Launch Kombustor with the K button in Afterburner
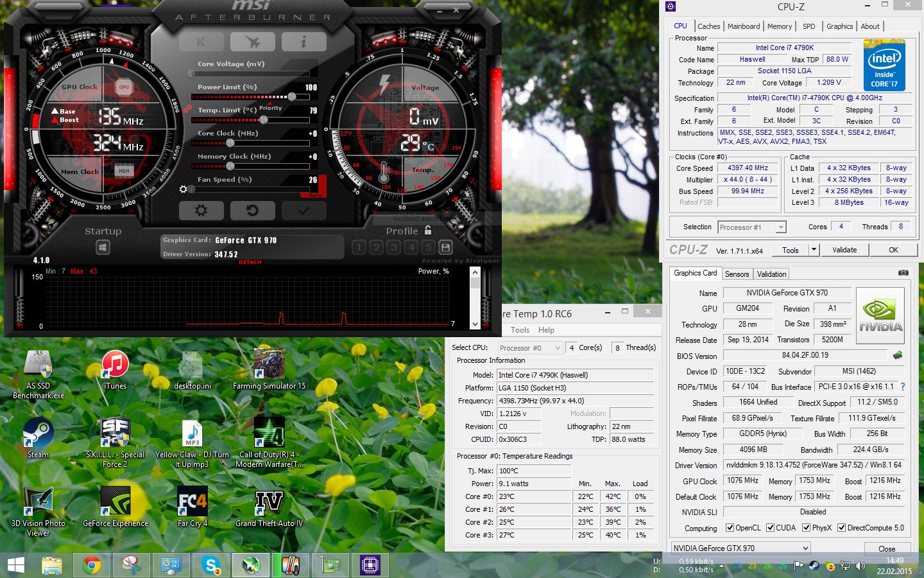Viewport: 924px width, 578px height. (x=201, y=42)
